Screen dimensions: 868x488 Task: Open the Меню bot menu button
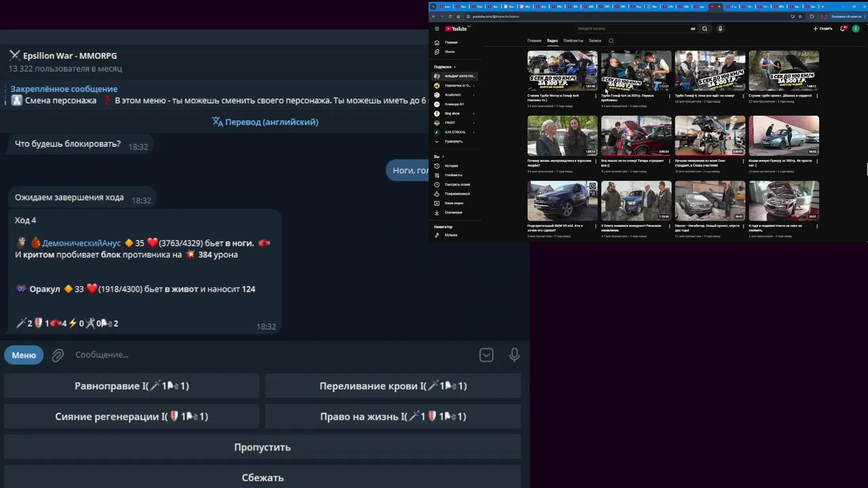tap(24, 355)
